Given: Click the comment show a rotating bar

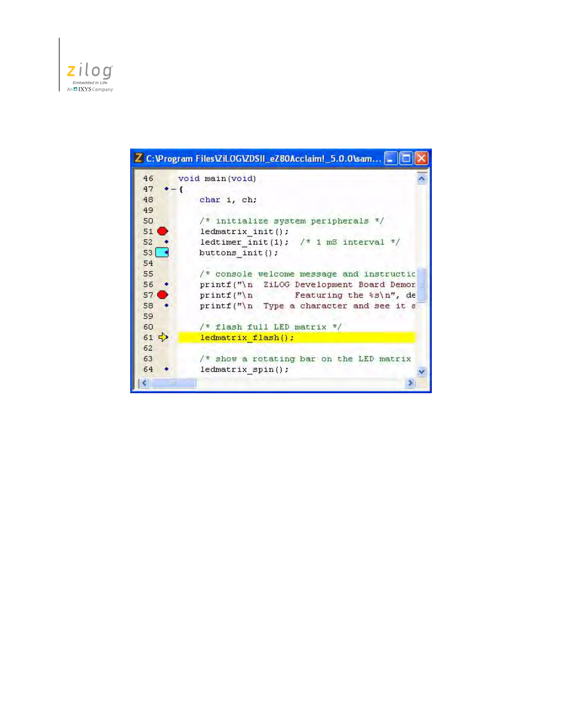Looking at the screenshot, I should pos(305,359).
